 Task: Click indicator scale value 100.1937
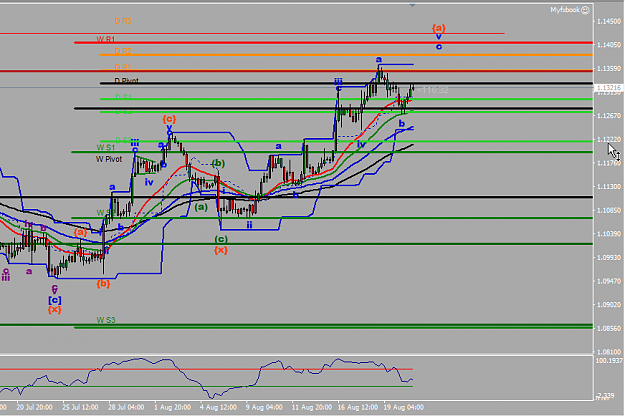(609, 361)
